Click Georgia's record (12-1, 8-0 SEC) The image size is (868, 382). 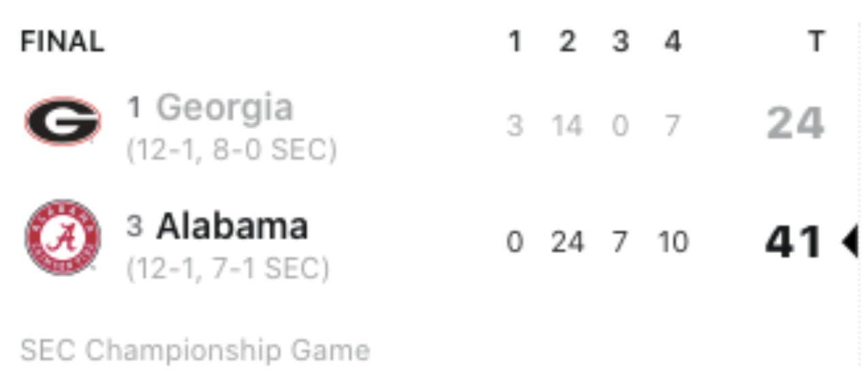click(231, 151)
